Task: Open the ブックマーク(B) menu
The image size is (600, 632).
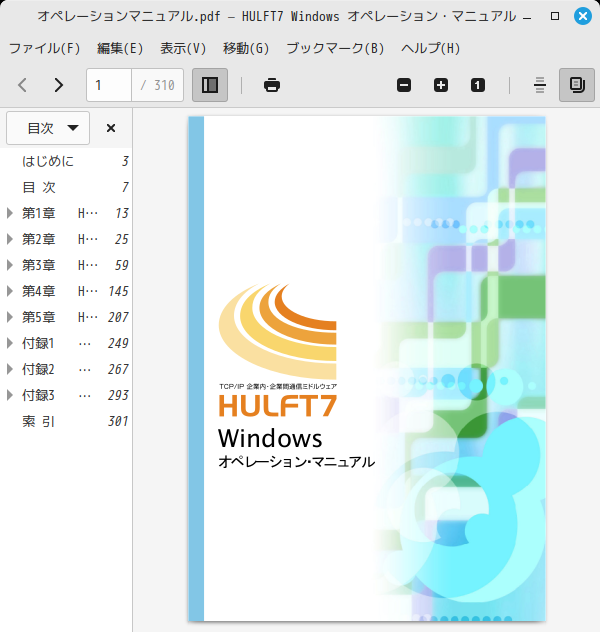Action: click(335, 48)
